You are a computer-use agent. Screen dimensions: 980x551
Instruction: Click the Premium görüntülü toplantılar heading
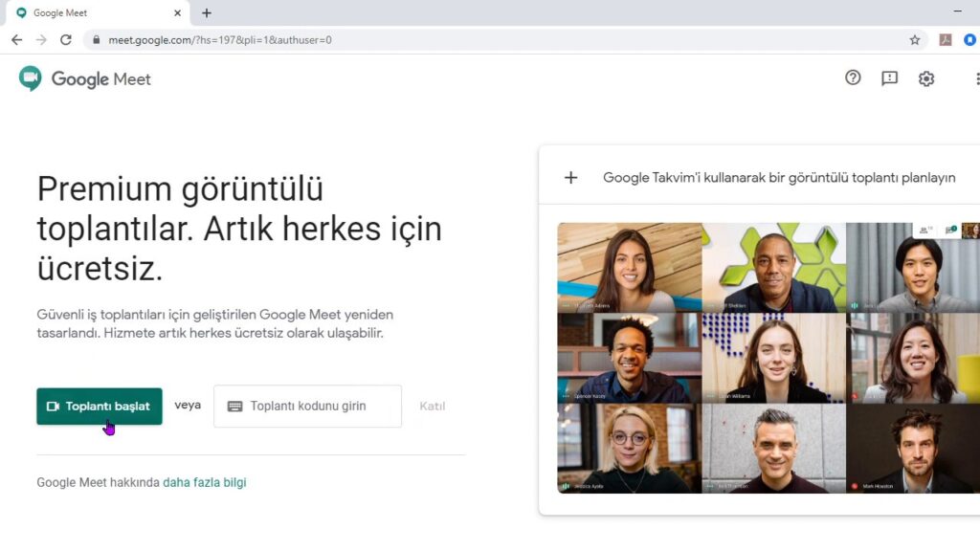pos(239,229)
